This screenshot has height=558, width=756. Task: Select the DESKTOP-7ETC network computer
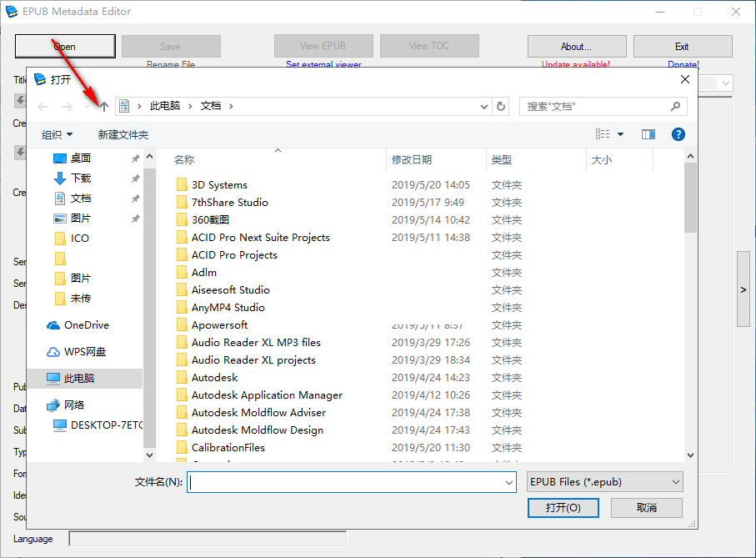pos(107,425)
